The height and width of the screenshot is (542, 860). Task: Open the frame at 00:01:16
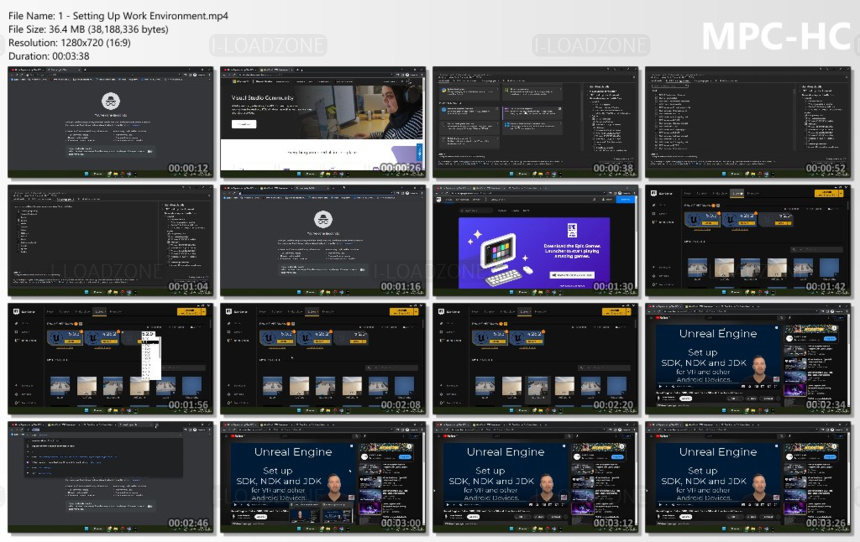click(x=323, y=241)
